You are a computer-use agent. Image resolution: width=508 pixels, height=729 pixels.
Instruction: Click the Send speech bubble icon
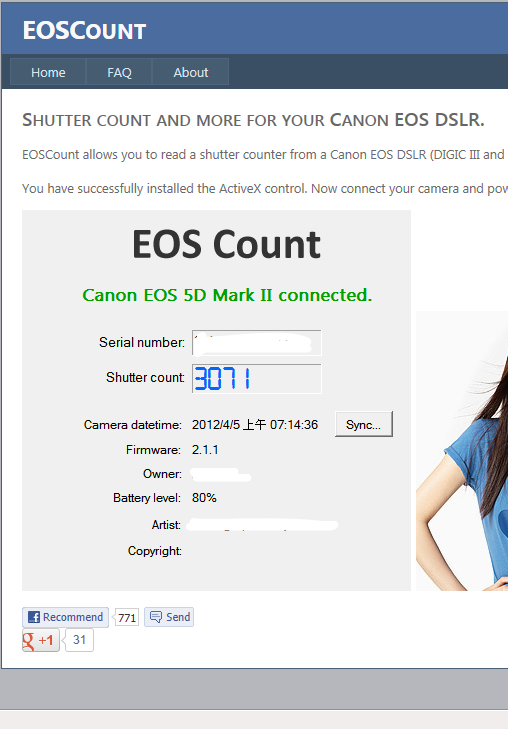coord(156,617)
